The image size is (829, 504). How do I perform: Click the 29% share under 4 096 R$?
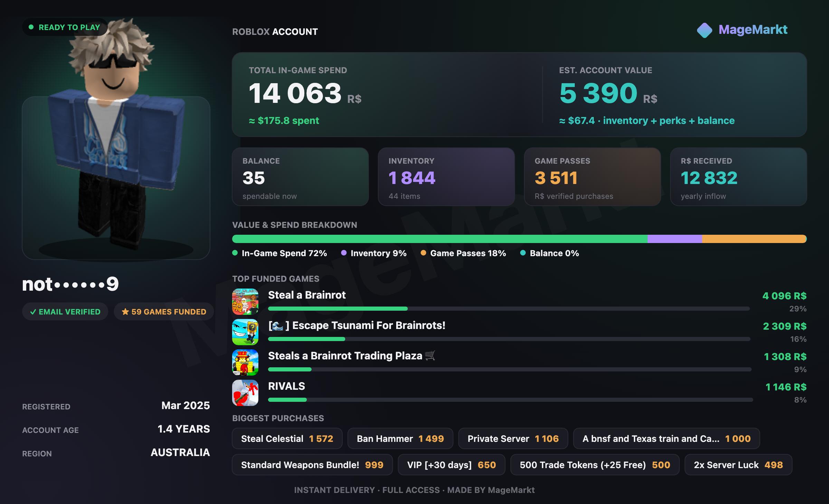tap(798, 309)
